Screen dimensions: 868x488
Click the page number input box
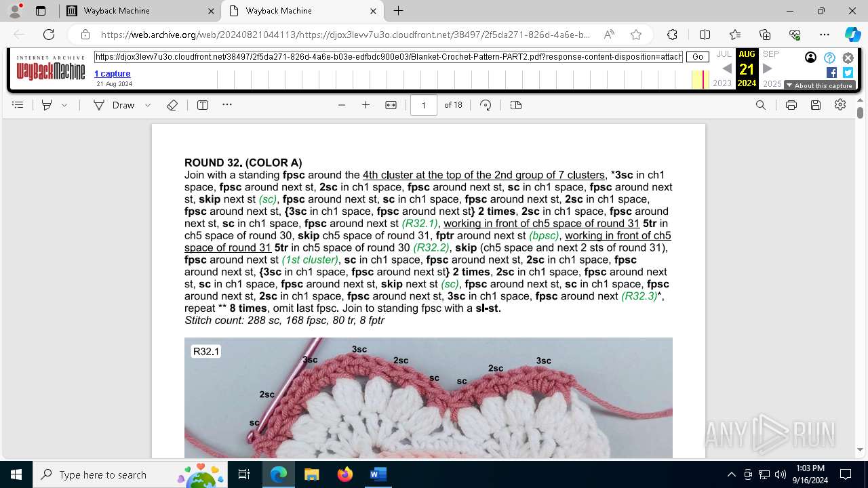click(x=424, y=105)
